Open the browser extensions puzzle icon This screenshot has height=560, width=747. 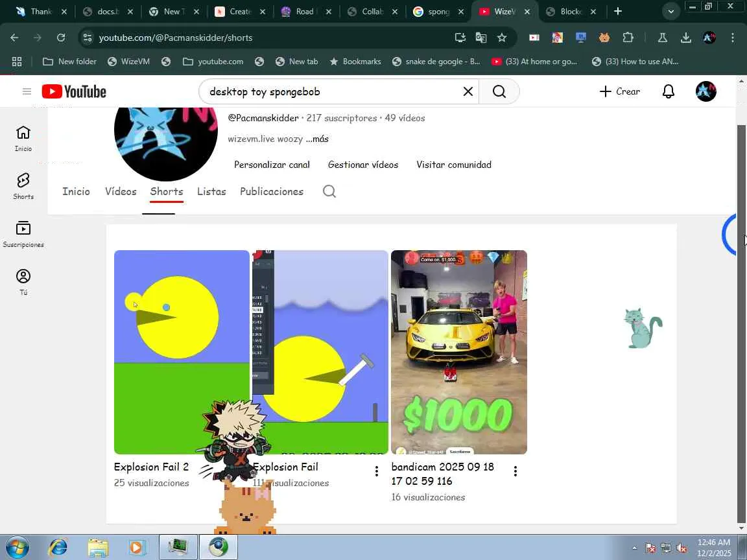tap(628, 38)
